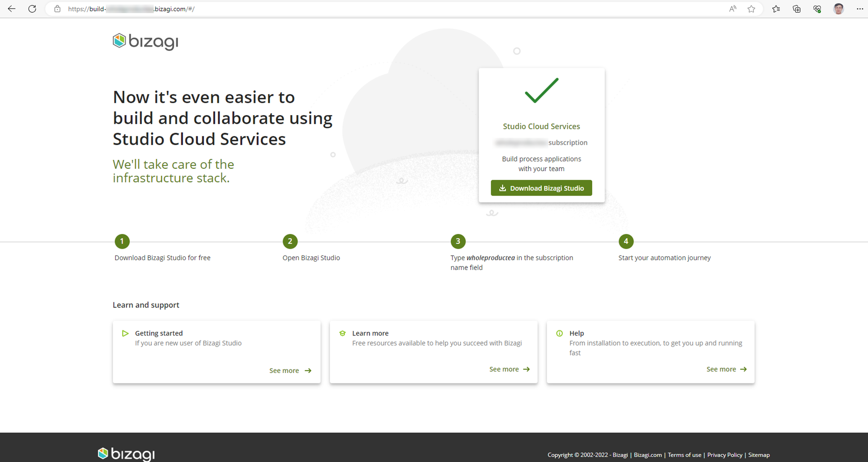Open the user profile avatar
This screenshot has height=462, width=868.
(839, 9)
